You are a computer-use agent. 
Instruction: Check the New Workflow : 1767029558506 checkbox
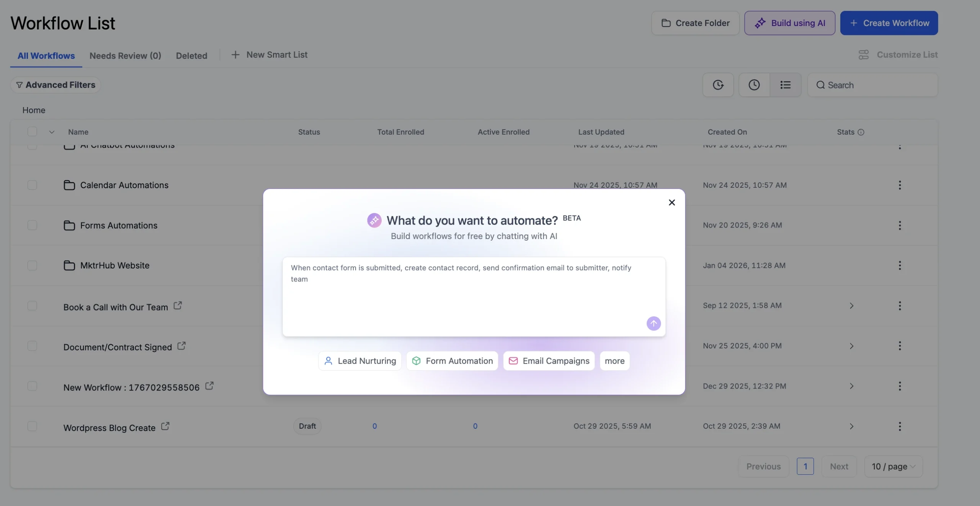32,386
